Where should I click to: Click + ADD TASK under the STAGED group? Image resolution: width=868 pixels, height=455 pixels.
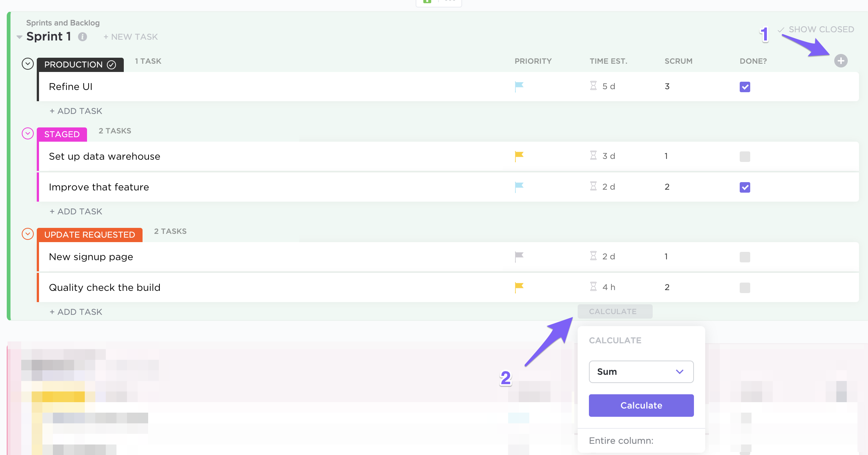pos(75,211)
